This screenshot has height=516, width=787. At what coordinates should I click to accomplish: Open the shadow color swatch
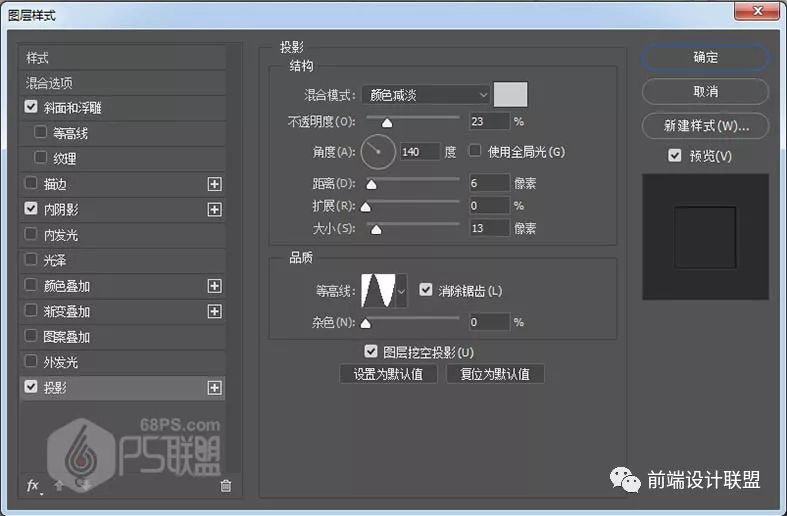click(x=510, y=94)
